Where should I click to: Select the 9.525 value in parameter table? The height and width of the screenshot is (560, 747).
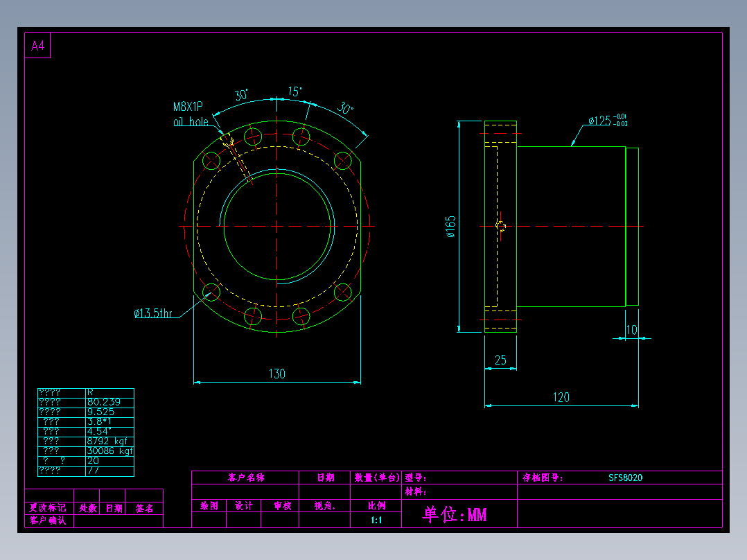click(x=100, y=412)
